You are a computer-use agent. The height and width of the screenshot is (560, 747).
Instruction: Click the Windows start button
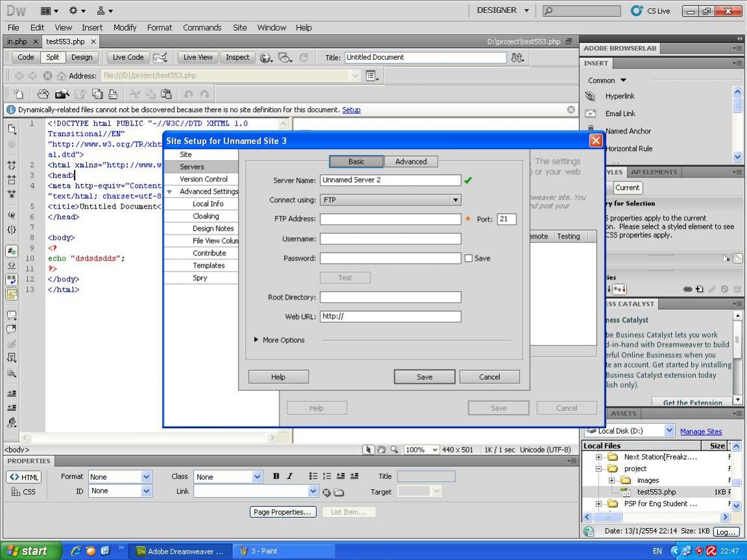click(x=31, y=551)
